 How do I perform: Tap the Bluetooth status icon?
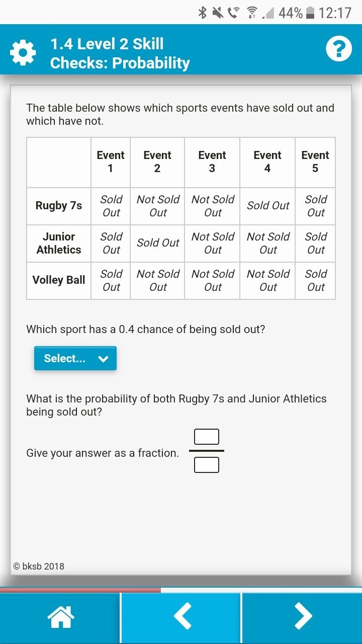pos(203,13)
